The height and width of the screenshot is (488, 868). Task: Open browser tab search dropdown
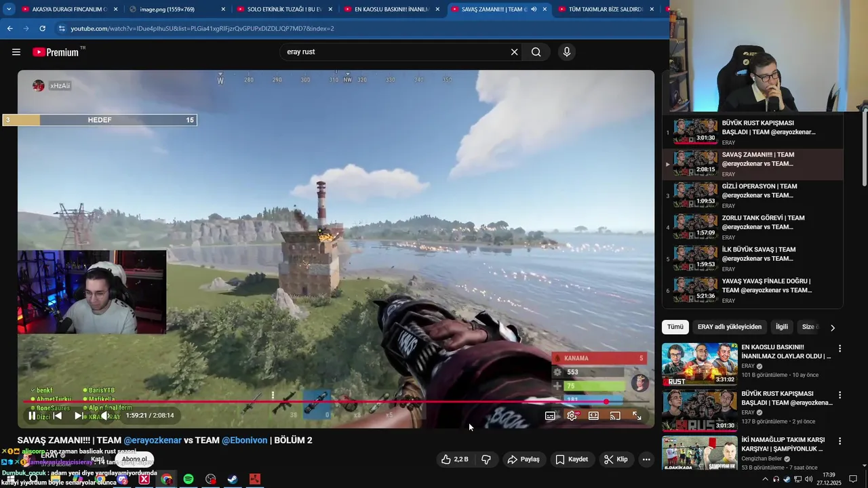9,9
